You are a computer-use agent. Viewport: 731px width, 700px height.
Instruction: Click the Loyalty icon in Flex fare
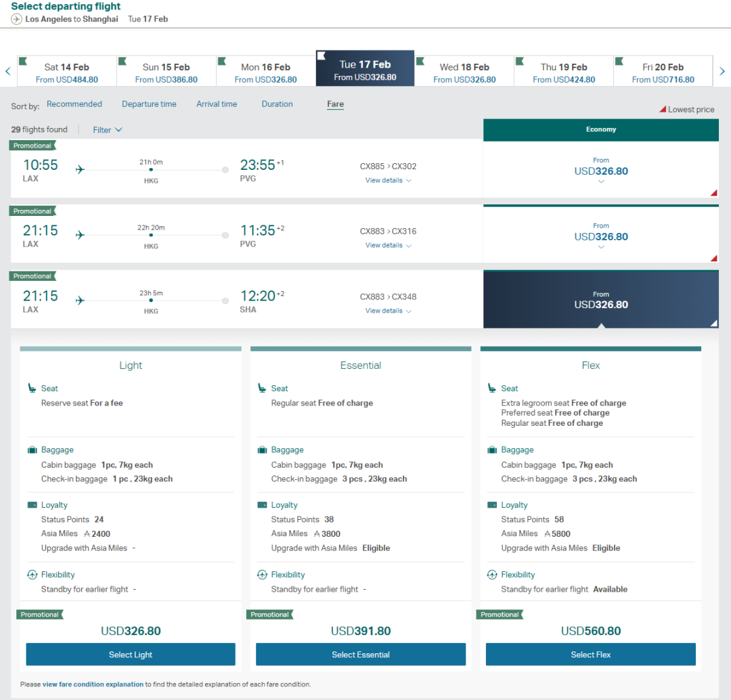coord(492,505)
